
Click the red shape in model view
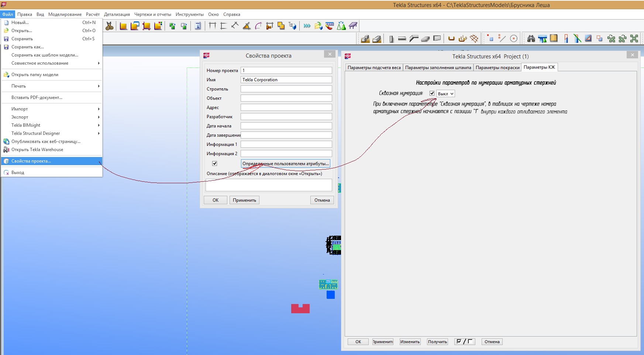(x=300, y=309)
